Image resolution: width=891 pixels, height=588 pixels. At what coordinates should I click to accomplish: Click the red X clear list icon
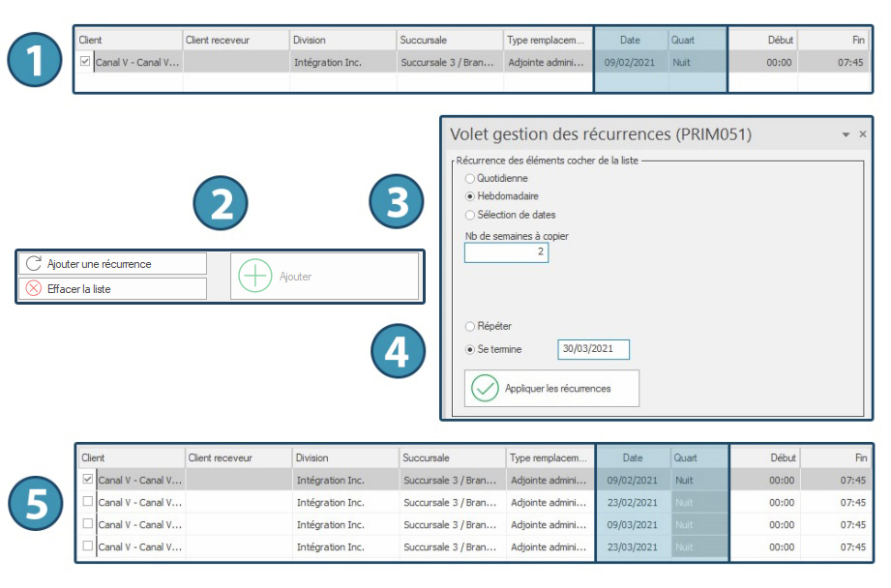[x=34, y=288]
